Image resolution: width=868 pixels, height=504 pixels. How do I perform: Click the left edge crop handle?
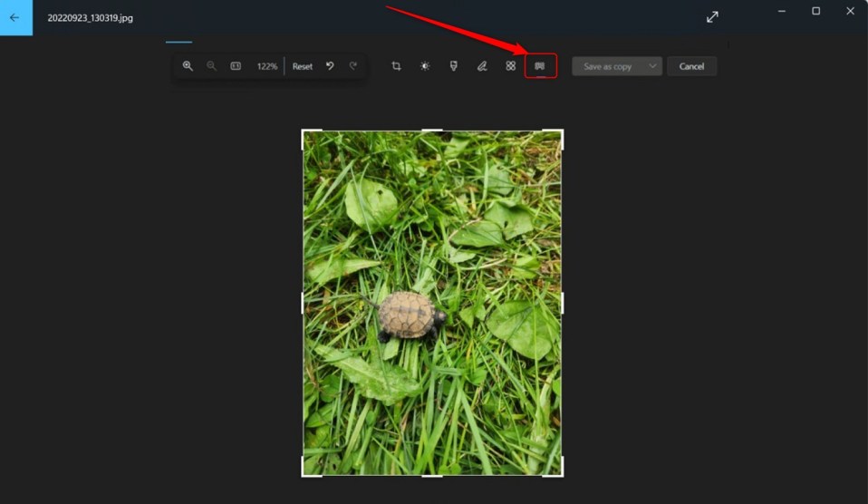[303, 303]
